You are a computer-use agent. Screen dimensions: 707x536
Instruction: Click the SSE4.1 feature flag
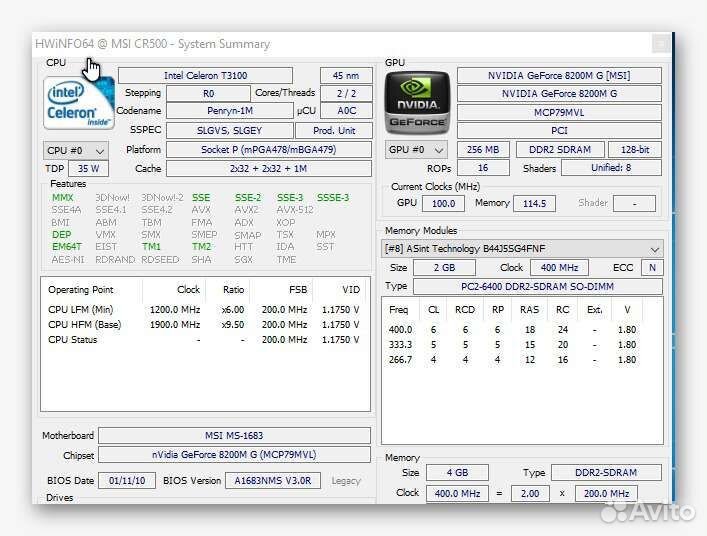tap(111, 210)
